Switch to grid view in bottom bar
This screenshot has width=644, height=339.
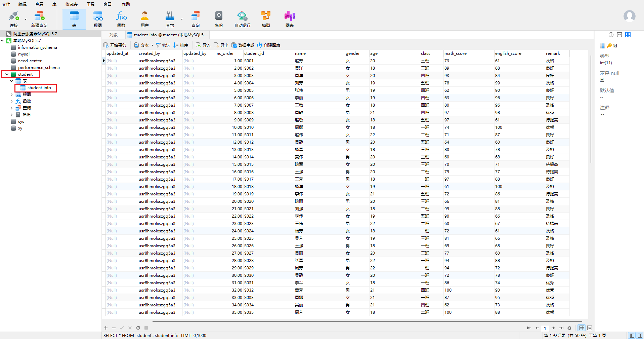coord(582,328)
